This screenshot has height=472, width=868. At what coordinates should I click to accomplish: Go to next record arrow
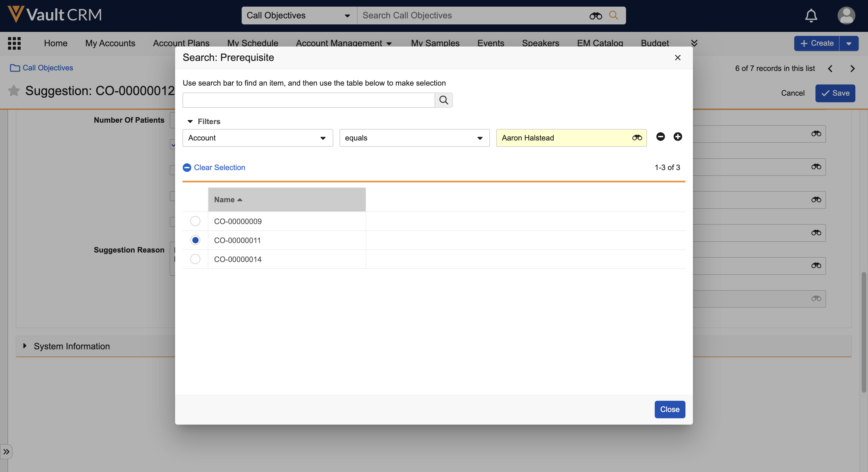click(852, 69)
